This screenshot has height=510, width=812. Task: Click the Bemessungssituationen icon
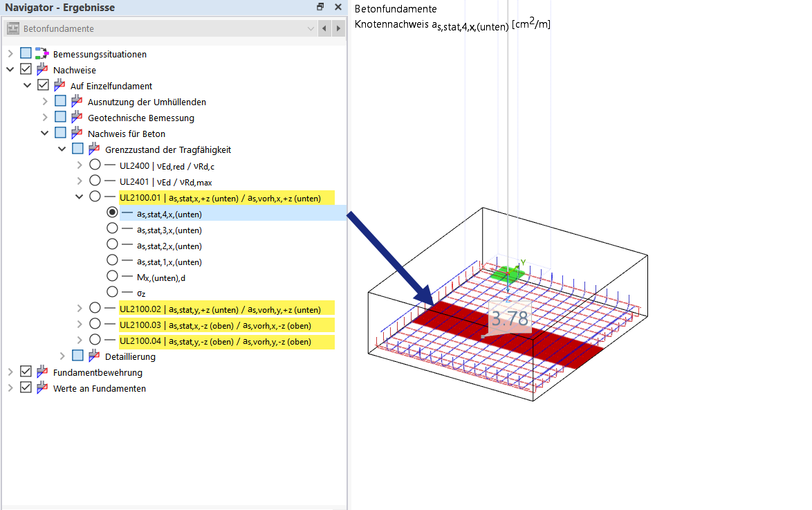point(42,54)
